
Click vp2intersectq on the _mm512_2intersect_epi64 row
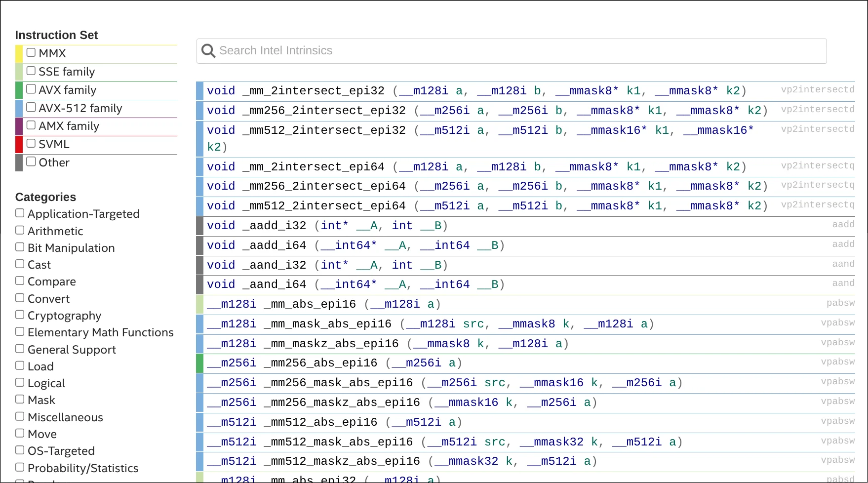pos(818,204)
